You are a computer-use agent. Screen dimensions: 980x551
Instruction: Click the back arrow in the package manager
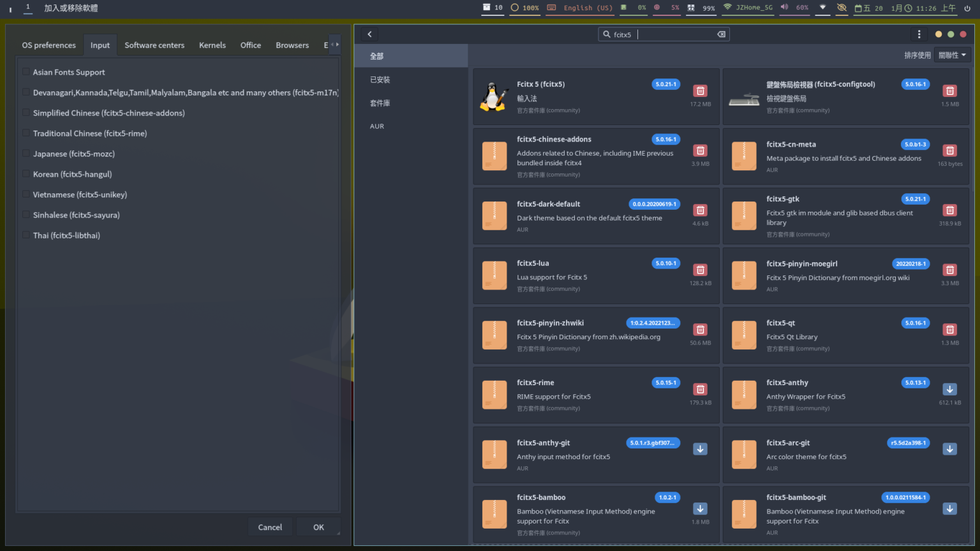(369, 34)
